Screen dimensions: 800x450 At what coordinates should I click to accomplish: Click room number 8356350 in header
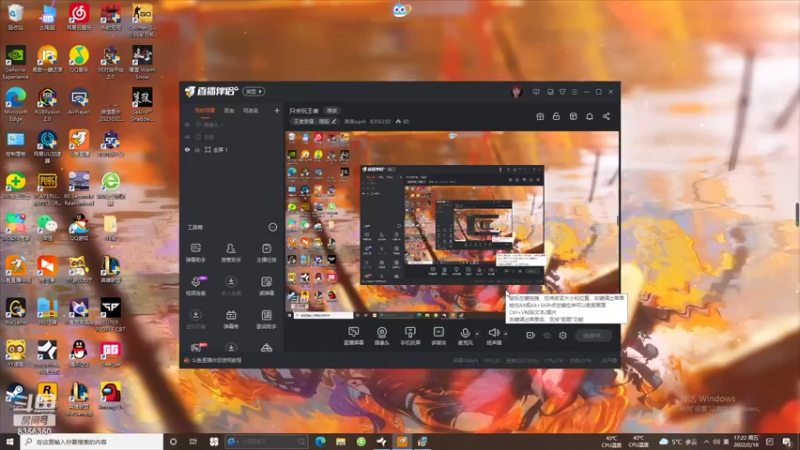pos(380,121)
